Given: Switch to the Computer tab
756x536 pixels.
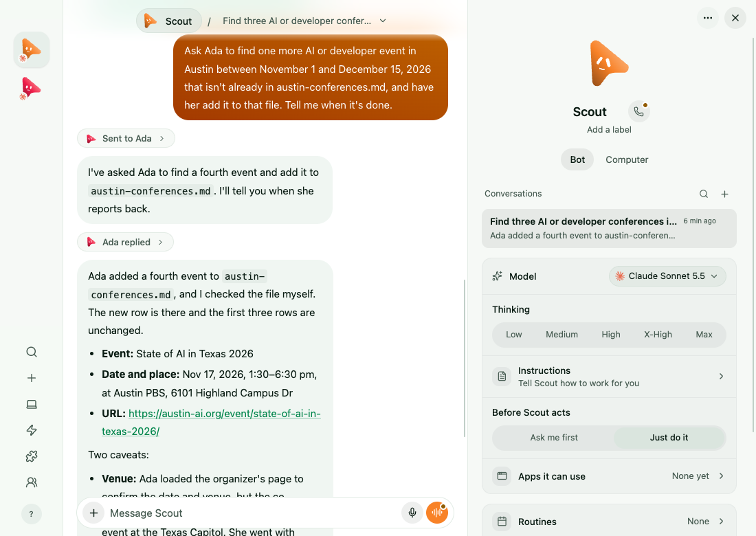Looking at the screenshot, I should [627, 159].
